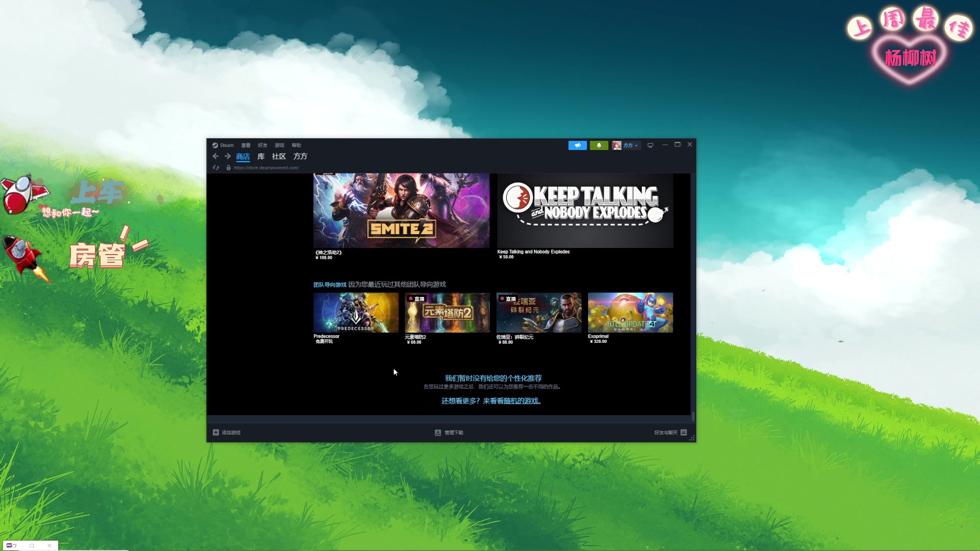Switch to the 库 (Library) tab

tap(261, 157)
